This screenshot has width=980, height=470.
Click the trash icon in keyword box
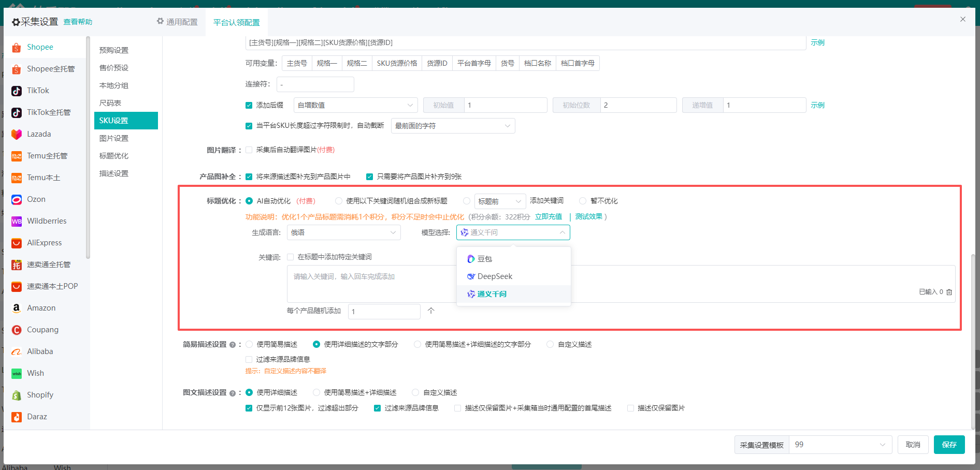click(x=949, y=292)
